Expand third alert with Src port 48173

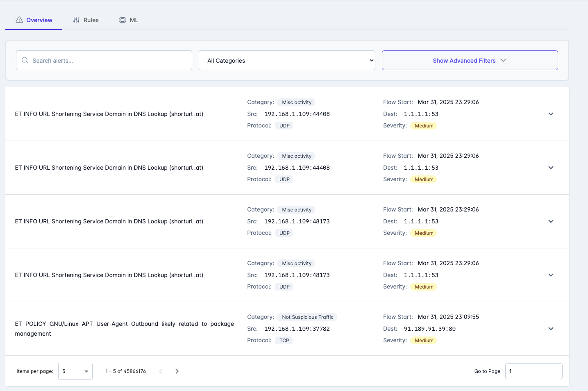[x=551, y=221]
